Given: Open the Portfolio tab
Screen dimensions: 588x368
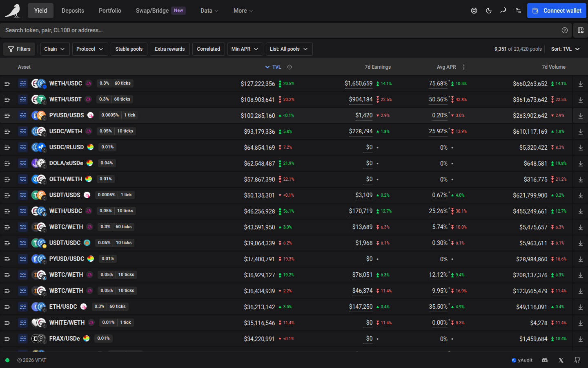Looking at the screenshot, I should tap(110, 11).
